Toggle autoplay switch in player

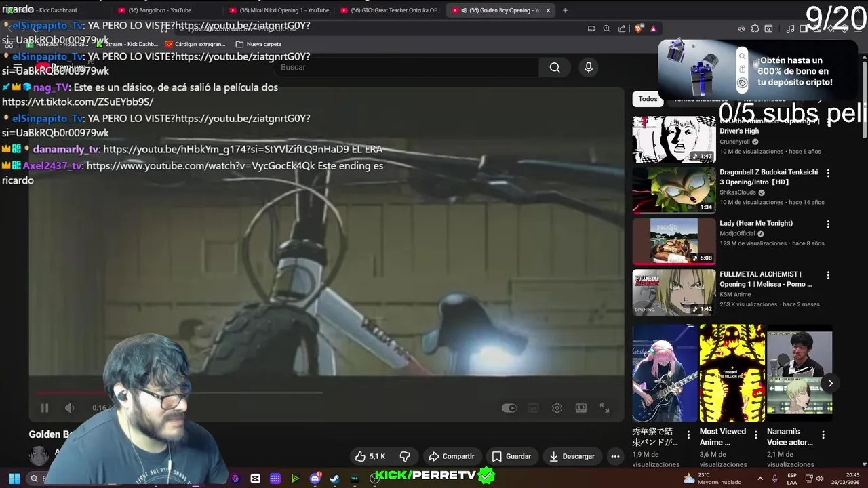pos(509,408)
